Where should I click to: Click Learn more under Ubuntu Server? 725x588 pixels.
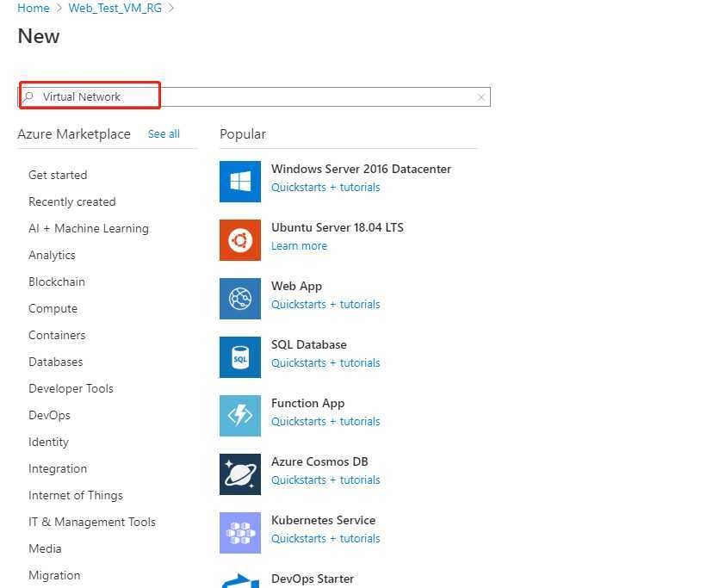point(299,246)
